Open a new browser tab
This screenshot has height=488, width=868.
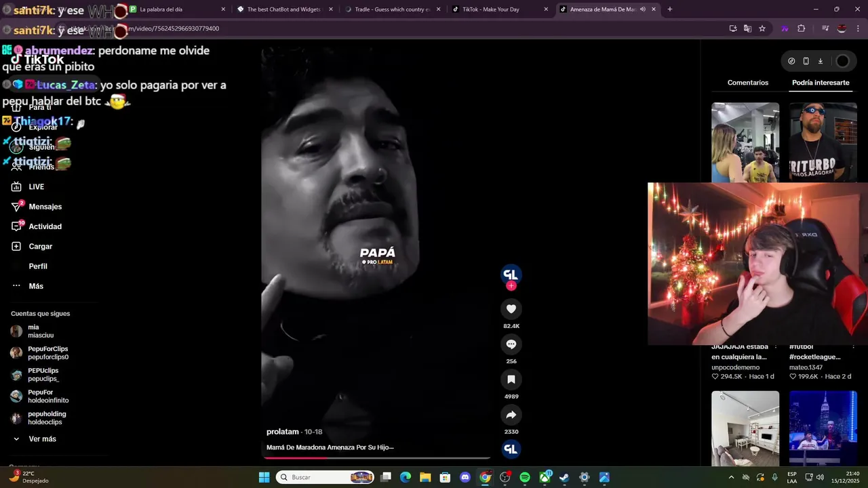(x=670, y=9)
